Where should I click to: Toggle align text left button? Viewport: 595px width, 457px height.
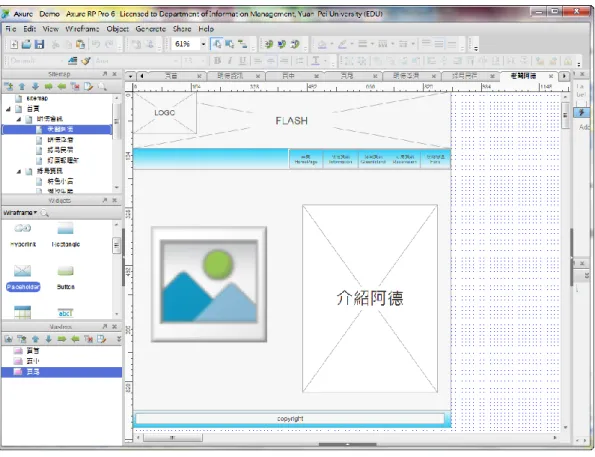(x=258, y=61)
